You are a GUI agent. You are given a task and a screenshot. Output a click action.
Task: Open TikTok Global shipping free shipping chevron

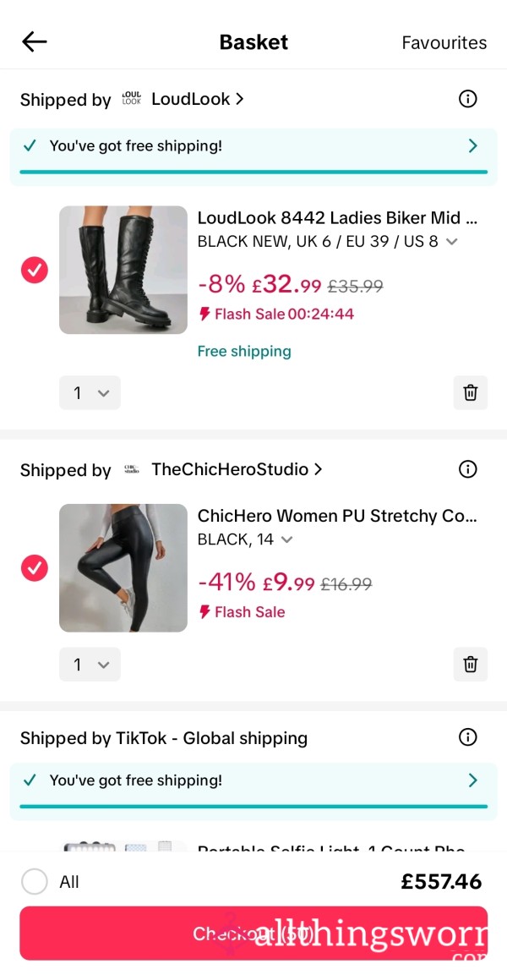click(x=472, y=780)
